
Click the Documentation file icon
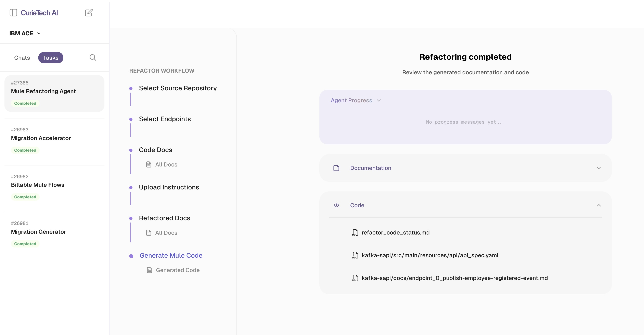(x=336, y=168)
